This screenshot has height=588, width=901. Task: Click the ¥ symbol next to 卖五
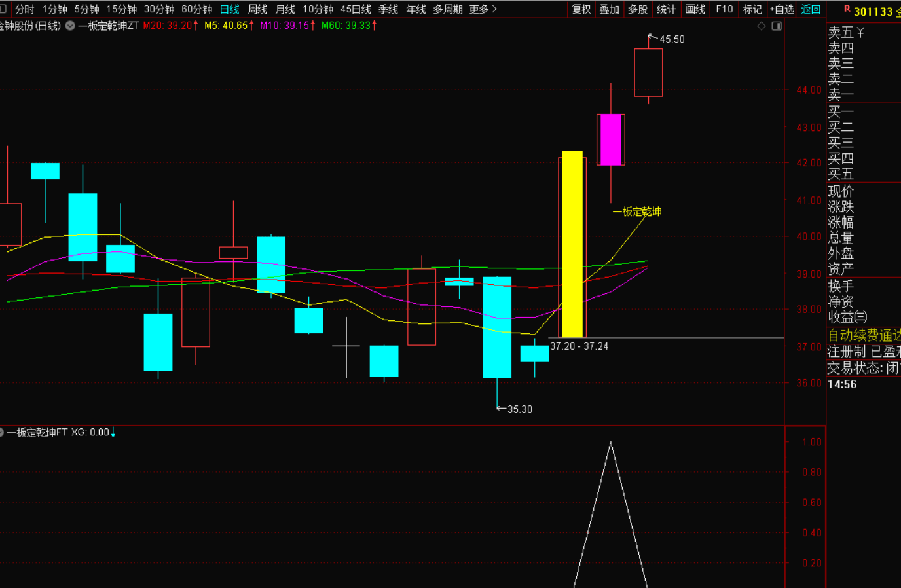point(860,32)
